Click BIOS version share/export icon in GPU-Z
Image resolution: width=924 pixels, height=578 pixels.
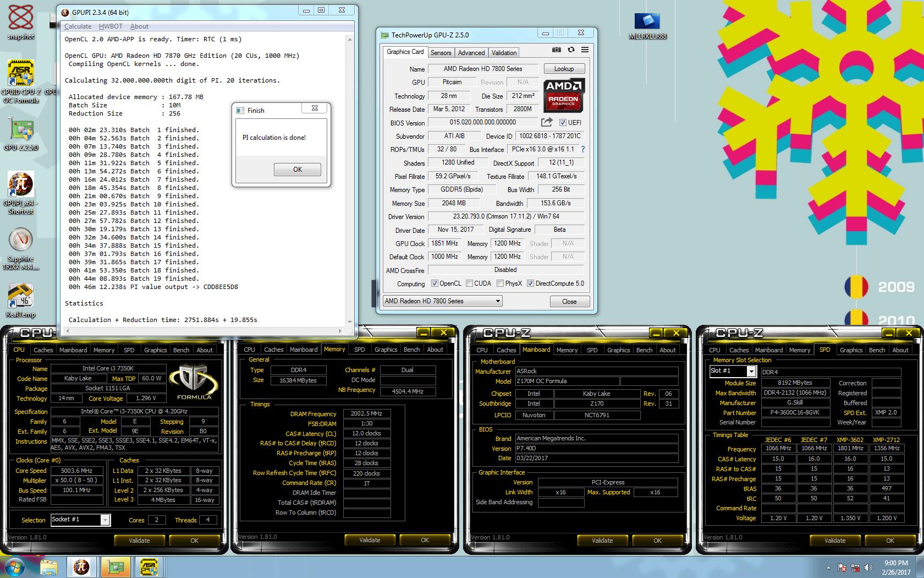547,122
